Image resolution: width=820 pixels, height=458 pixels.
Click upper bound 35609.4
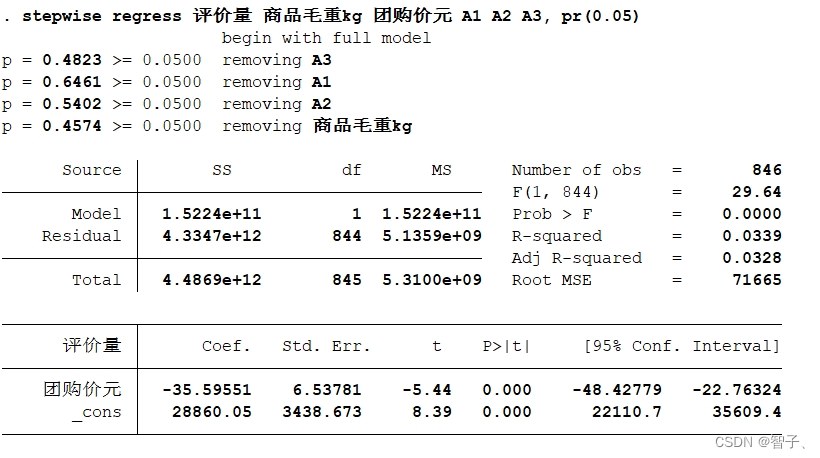[x=747, y=411]
